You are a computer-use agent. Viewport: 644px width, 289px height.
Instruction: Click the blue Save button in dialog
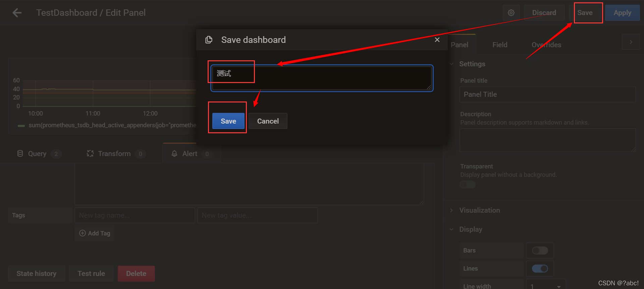click(x=228, y=121)
